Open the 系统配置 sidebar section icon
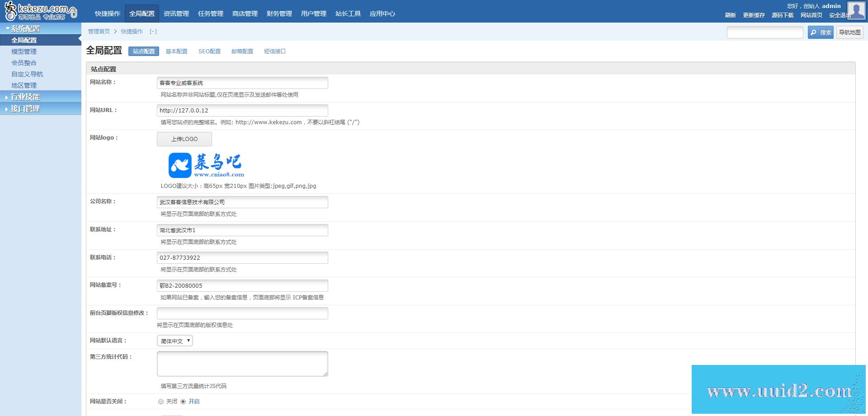 pos(6,28)
